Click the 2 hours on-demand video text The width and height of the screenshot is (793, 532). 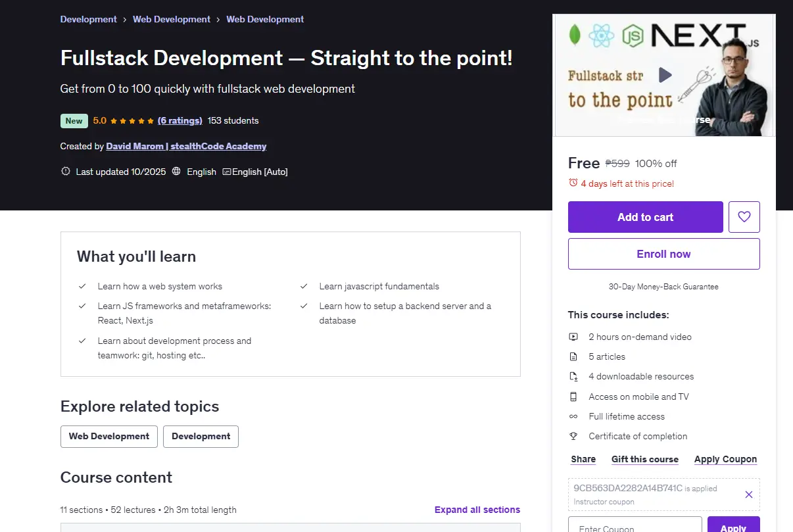[x=640, y=337]
